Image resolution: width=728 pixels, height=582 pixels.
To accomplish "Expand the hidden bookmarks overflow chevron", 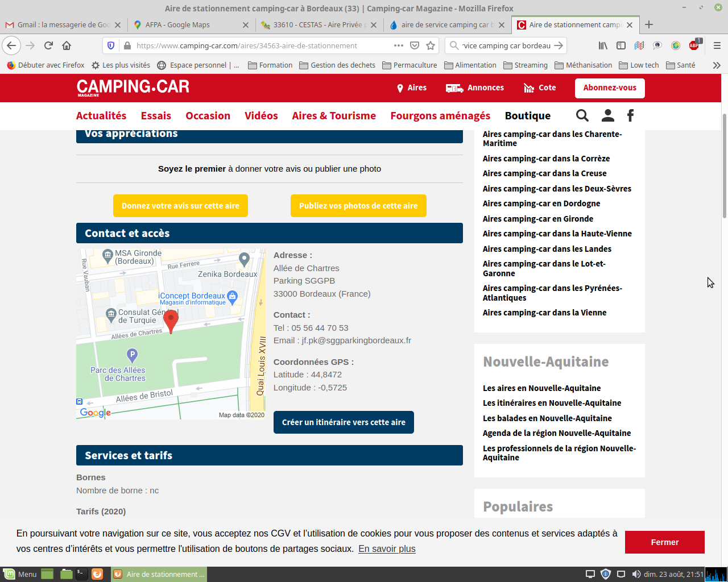I will (717, 65).
